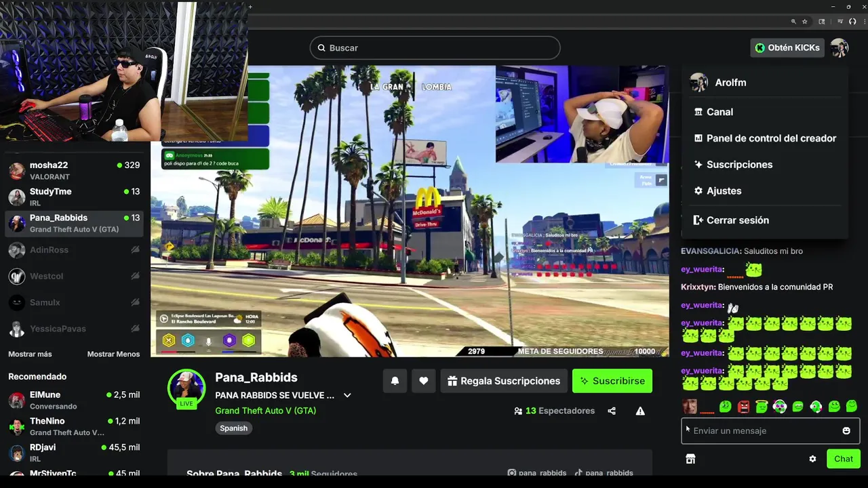This screenshot has width=868, height=488.
Task: Report the stream via warning triangle icon
Action: coord(640,411)
